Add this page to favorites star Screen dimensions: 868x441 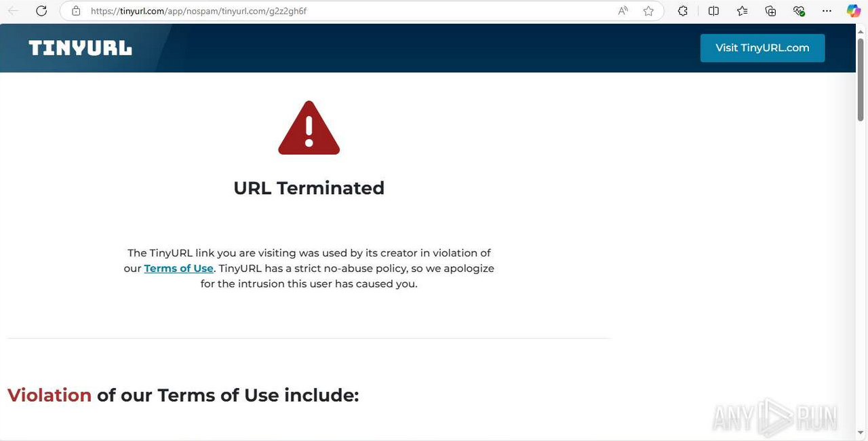click(648, 11)
